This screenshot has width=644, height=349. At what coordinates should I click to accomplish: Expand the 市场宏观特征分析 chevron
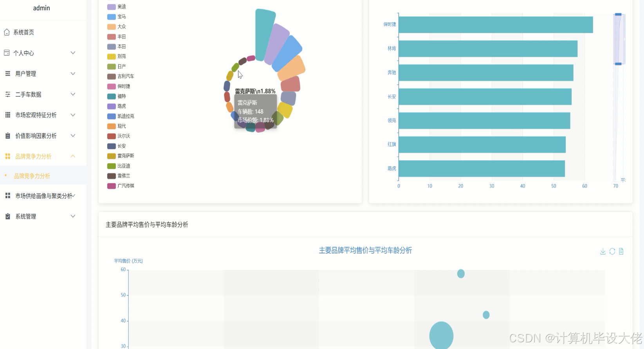point(73,115)
